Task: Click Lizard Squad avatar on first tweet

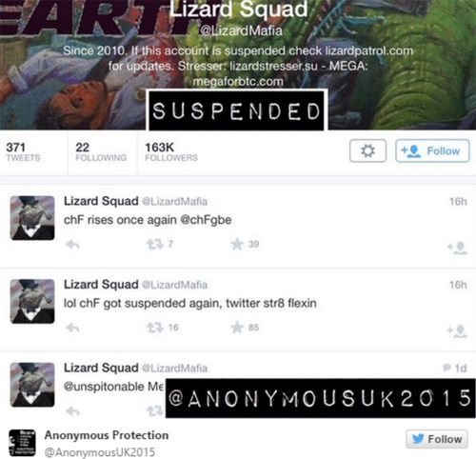Action: pyautogui.click(x=32, y=218)
